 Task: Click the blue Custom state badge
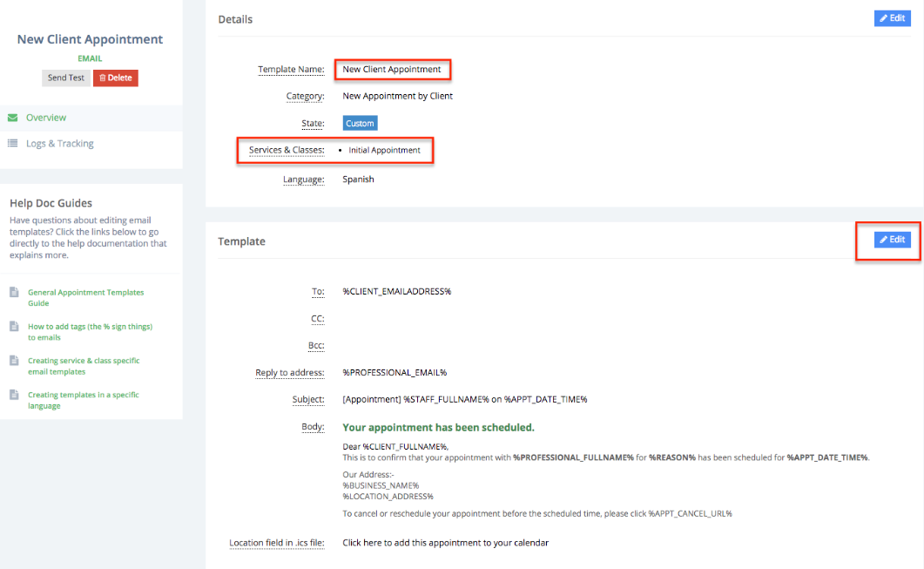click(360, 124)
